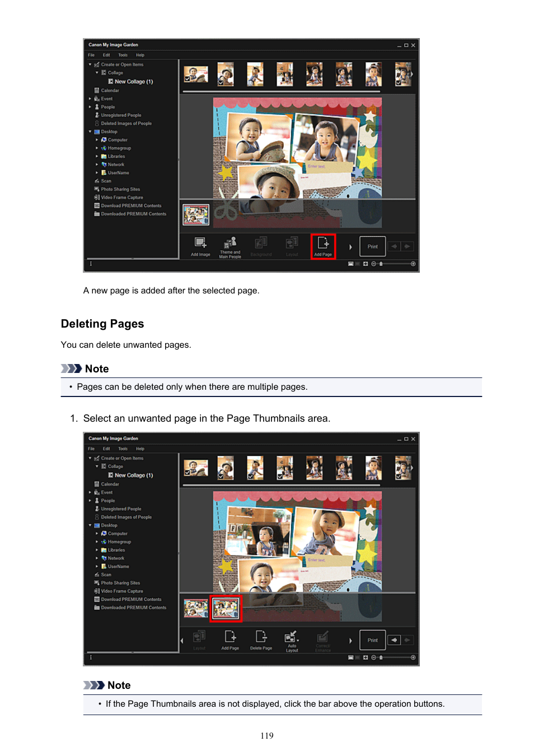
Task: Toggle second photo thumbnail checkbox in lower window
Action: (x=221, y=477)
